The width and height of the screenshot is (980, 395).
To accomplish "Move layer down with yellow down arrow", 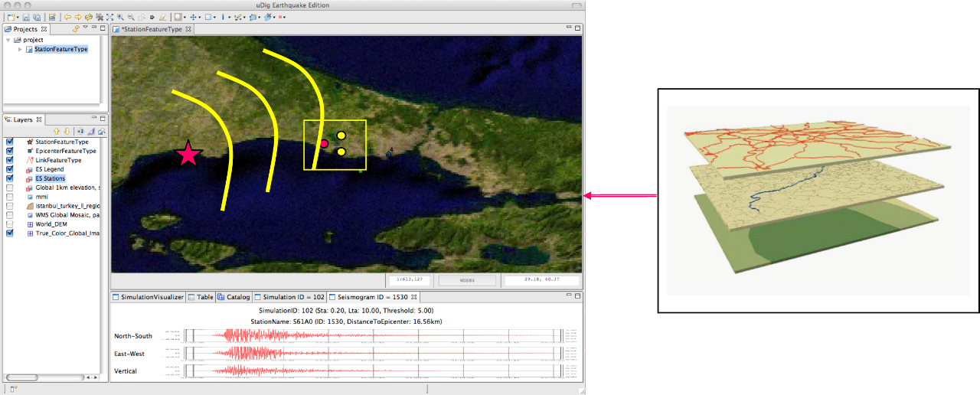I will coord(67,131).
